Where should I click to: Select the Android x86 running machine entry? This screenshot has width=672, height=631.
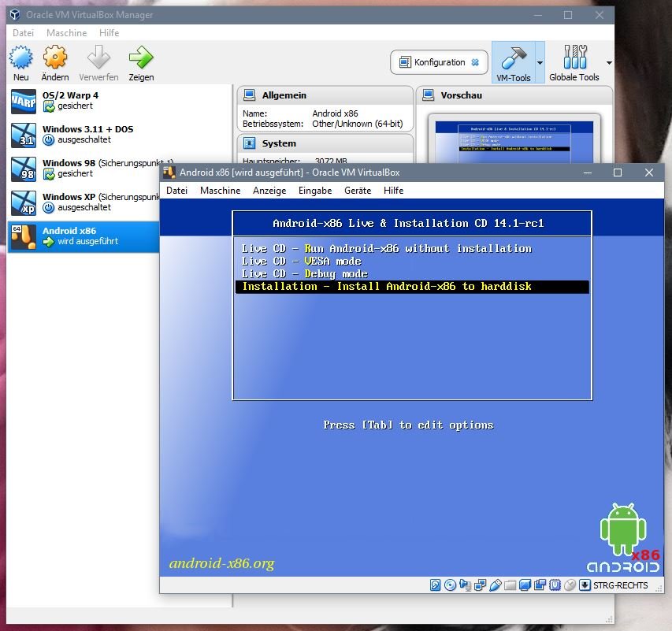(x=84, y=237)
